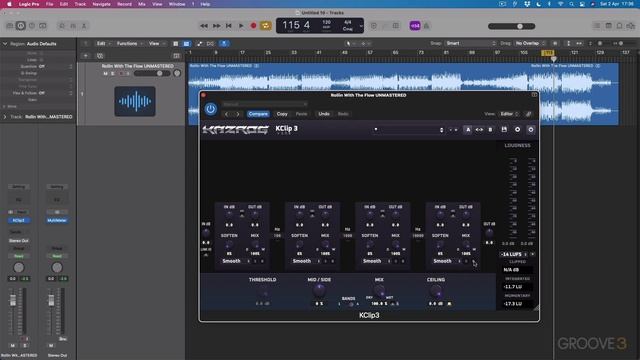Click the KClip save preset icon
Image resolution: width=640 pixels, height=360 pixels.
504,129
